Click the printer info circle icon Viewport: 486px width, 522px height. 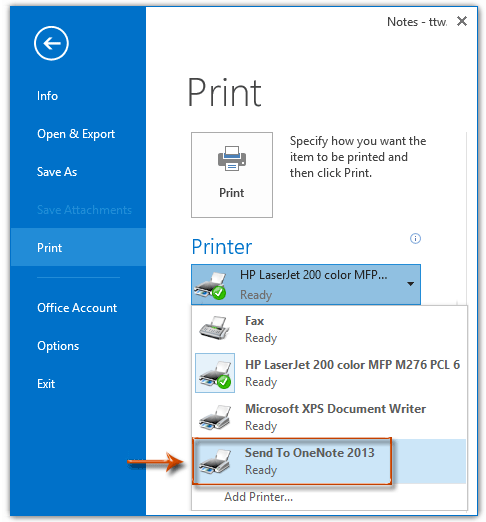pyautogui.click(x=415, y=239)
